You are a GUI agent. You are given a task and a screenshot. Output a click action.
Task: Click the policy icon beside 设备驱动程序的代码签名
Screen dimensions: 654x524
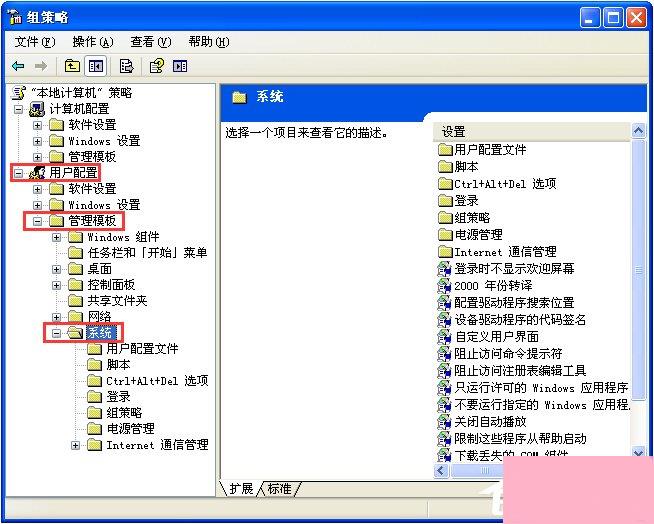click(x=444, y=320)
